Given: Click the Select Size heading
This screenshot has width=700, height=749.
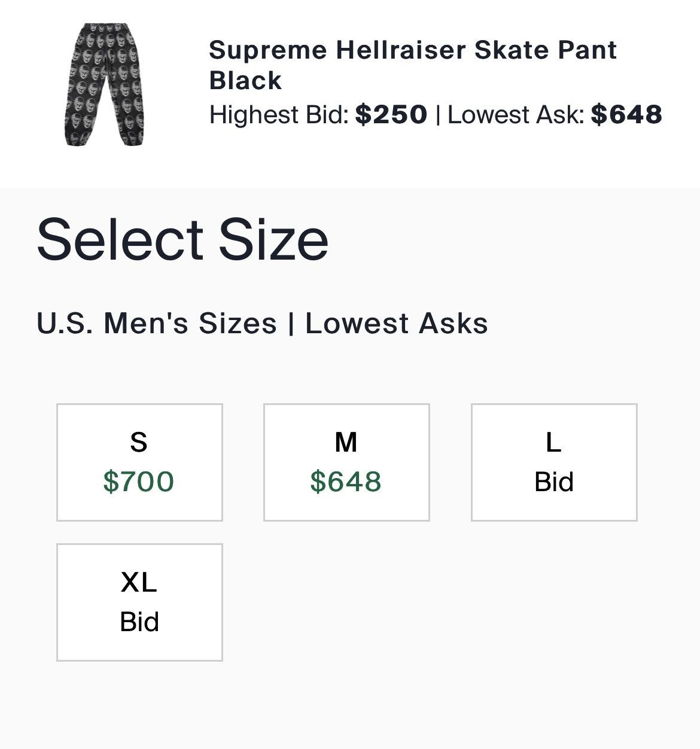Looking at the screenshot, I should tap(182, 239).
